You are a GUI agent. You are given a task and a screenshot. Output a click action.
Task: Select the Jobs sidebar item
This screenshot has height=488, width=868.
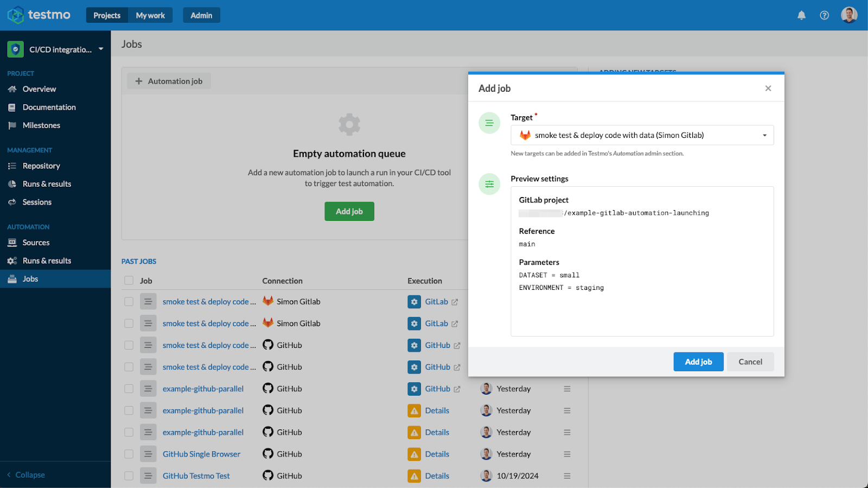pos(55,279)
